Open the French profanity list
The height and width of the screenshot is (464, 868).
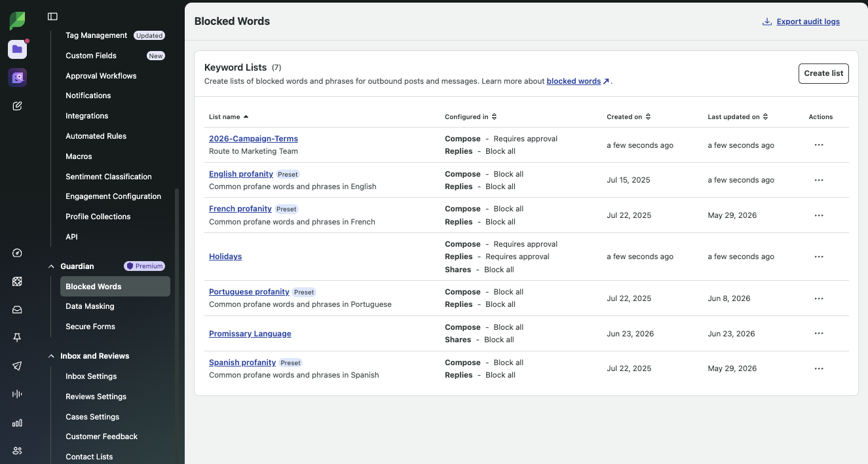[x=240, y=209]
